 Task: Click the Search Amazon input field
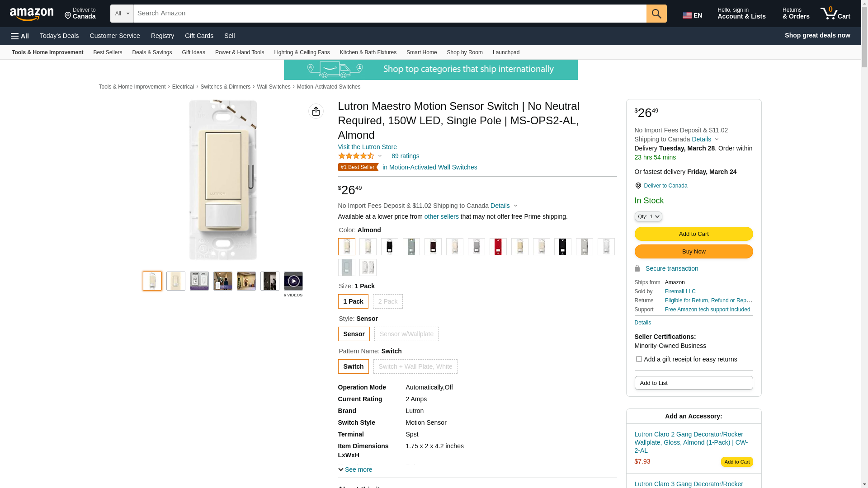point(389,14)
